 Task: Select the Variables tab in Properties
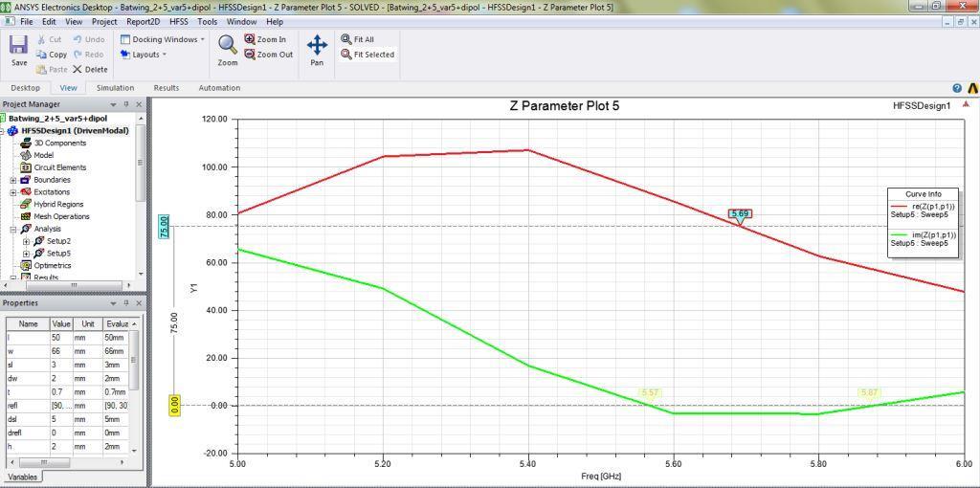click(22, 477)
